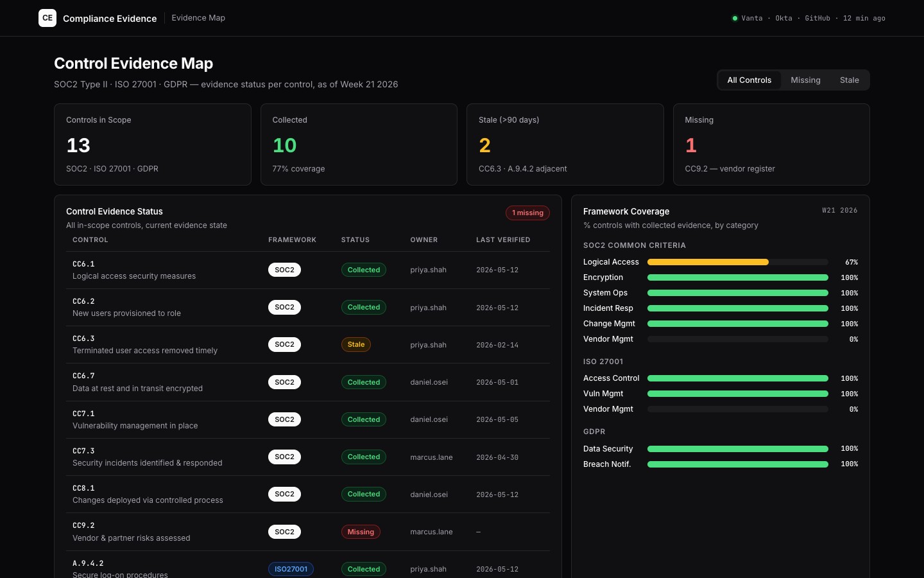Select the Stale status badge for CC6.3
Screen dimensions: 924x578
click(x=355, y=345)
